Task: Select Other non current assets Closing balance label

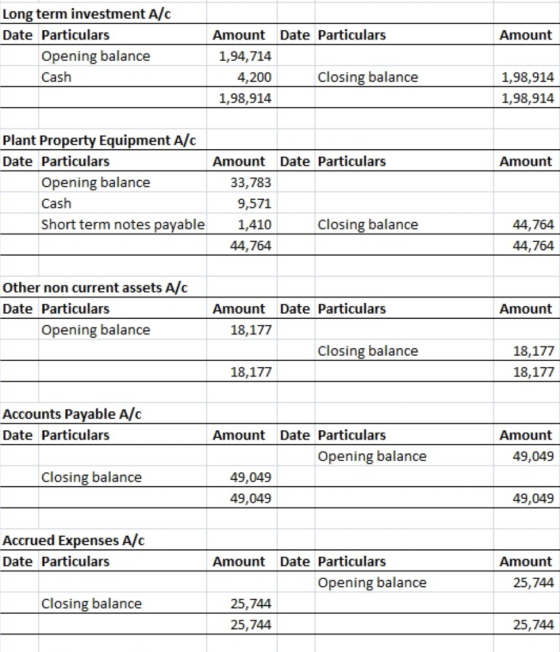Action: pyautogui.click(x=368, y=351)
